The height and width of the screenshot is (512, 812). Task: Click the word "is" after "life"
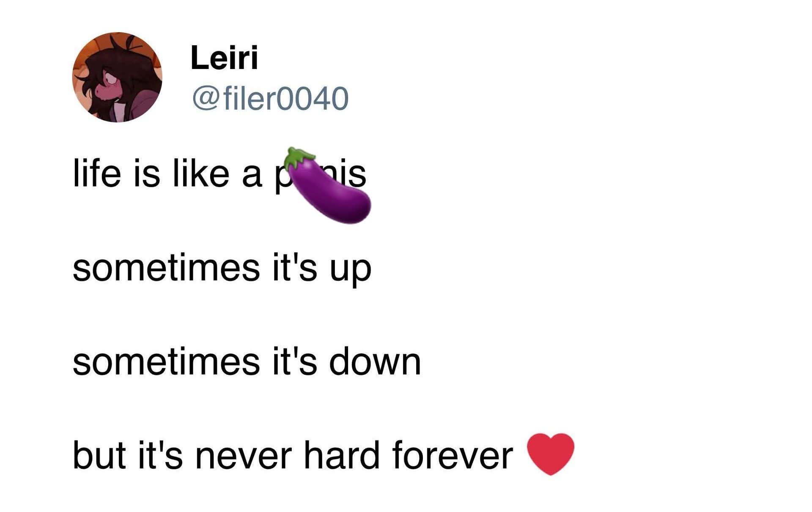click(147, 173)
